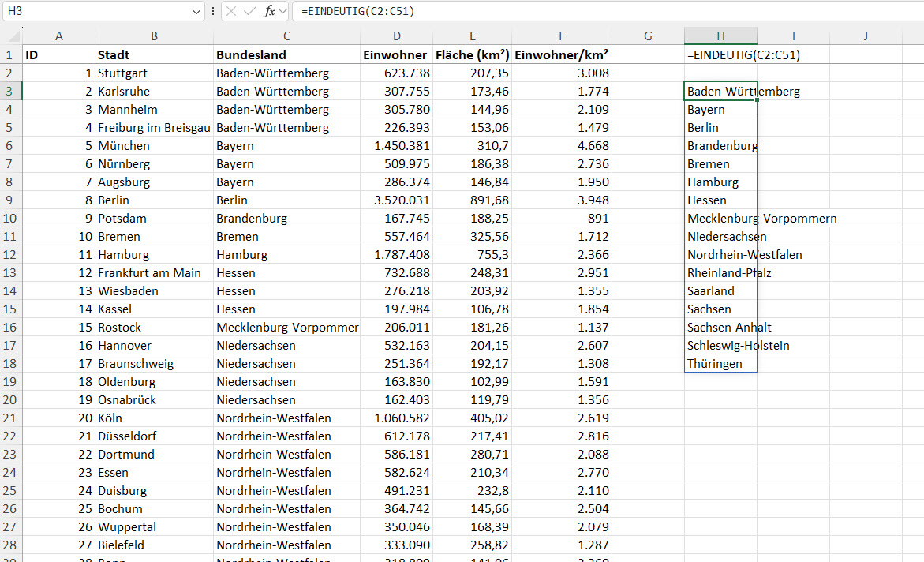Select column F header
The image size is (924, 562).
561,36
